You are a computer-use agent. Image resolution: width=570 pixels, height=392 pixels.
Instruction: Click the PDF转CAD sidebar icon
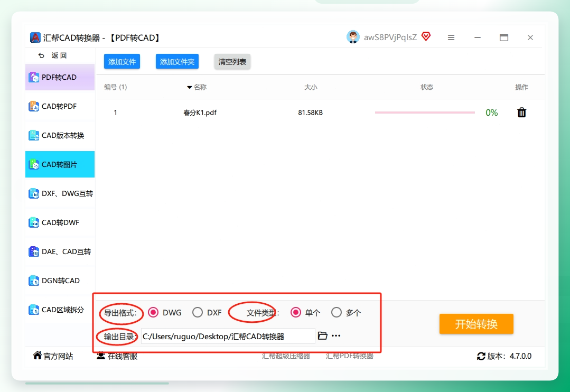click(x=34, y=77)
